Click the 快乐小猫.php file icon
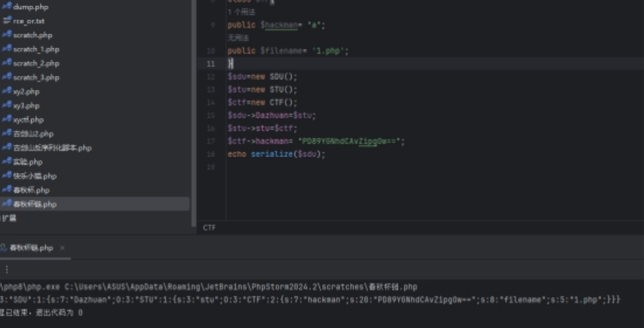 [x=7, y=176]
